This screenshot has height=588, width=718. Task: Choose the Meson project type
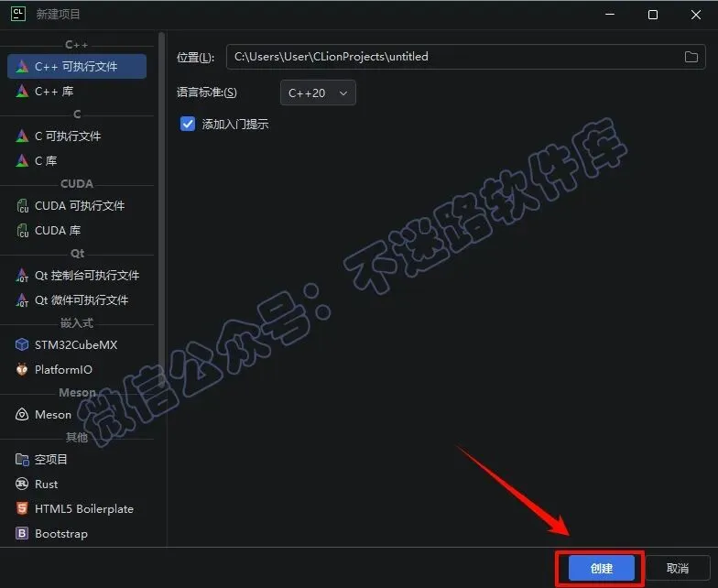[77, 414]
